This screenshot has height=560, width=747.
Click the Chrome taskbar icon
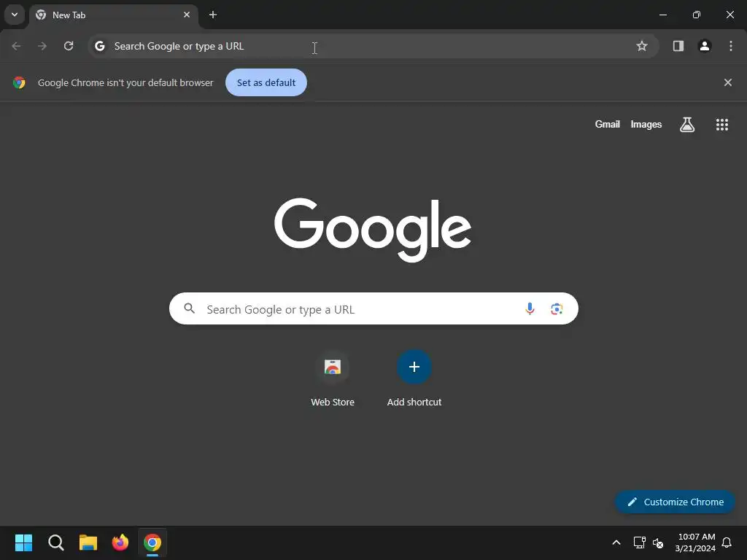point(152,542)
